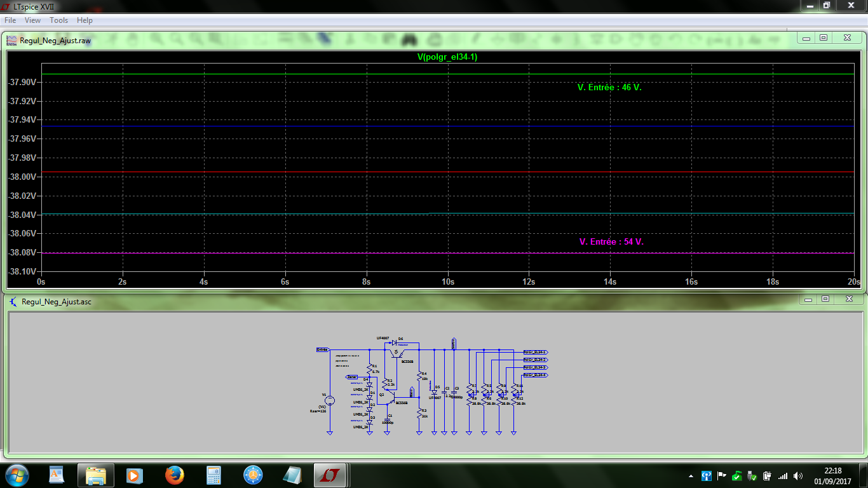Click the 14s time axis label
Viewport: 868px width, 488px height.
[610, 281]
